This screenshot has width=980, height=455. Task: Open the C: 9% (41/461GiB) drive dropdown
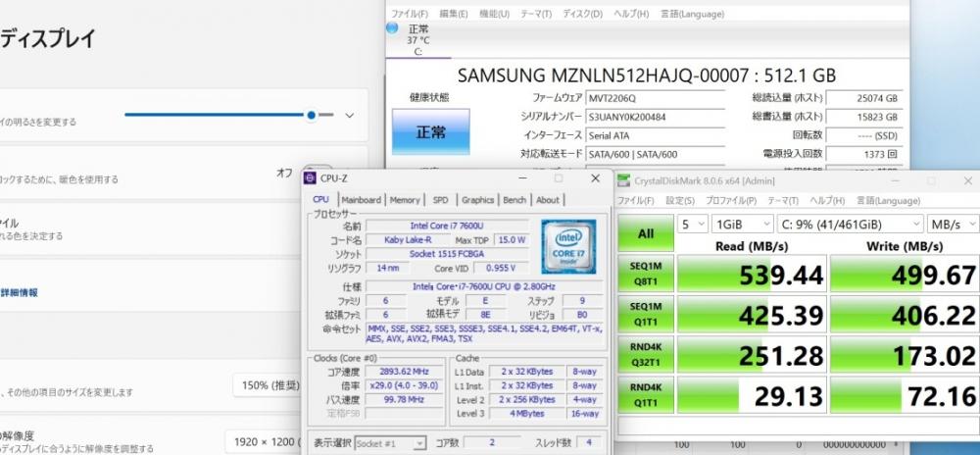click(x=851, y=224)
